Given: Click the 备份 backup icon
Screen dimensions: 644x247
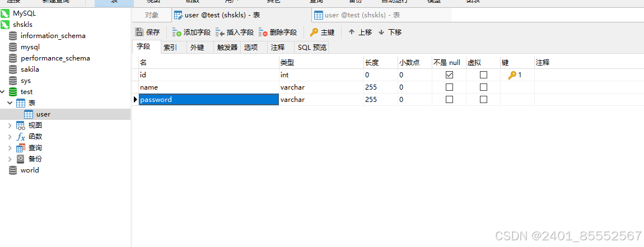Looking at the screenshot, I should tap(21, 159).
